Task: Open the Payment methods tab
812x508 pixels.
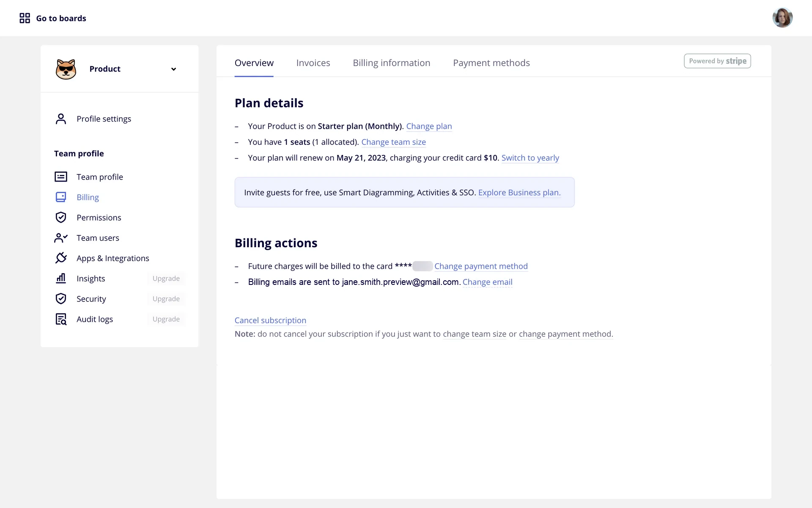Action: tap(491, 63)
